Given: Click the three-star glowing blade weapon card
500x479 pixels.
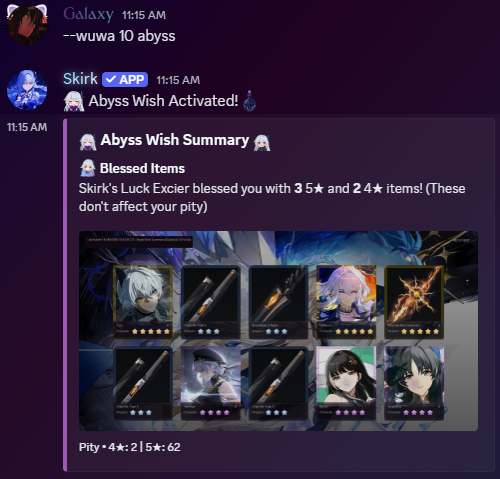Looking at the screenshot, I should [278, 302].
